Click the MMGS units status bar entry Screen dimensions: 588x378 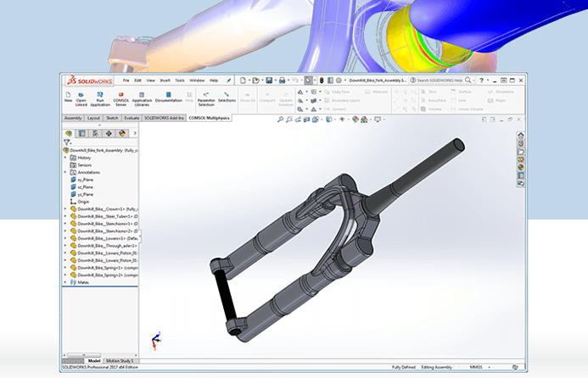(476, 367)
